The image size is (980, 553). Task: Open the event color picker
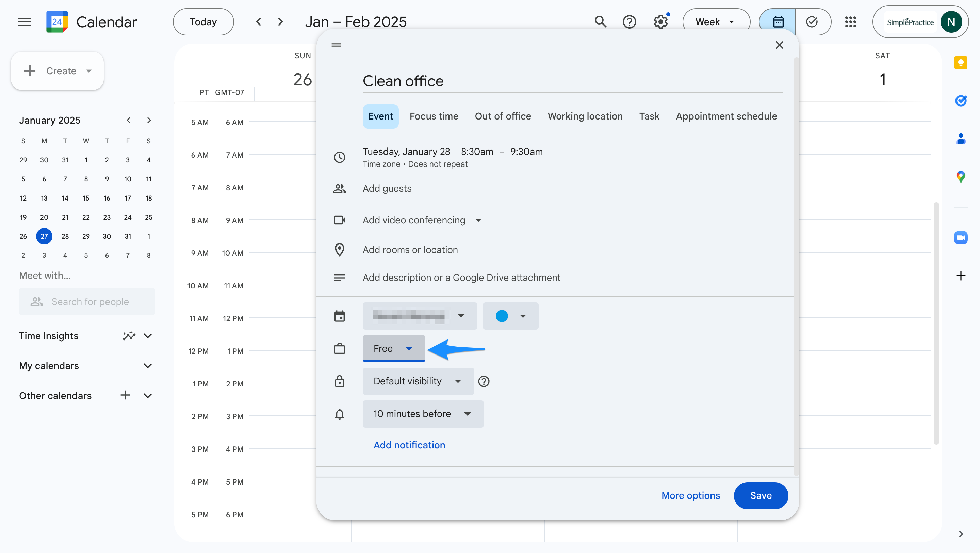[x=510, y=316]
